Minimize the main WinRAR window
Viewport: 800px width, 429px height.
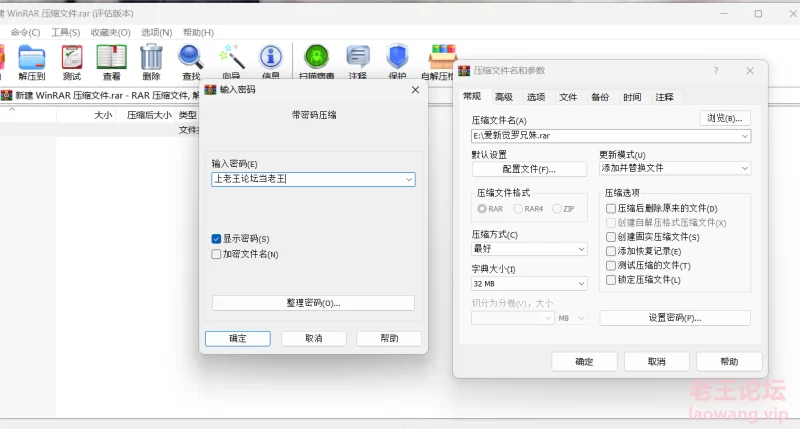723,14
